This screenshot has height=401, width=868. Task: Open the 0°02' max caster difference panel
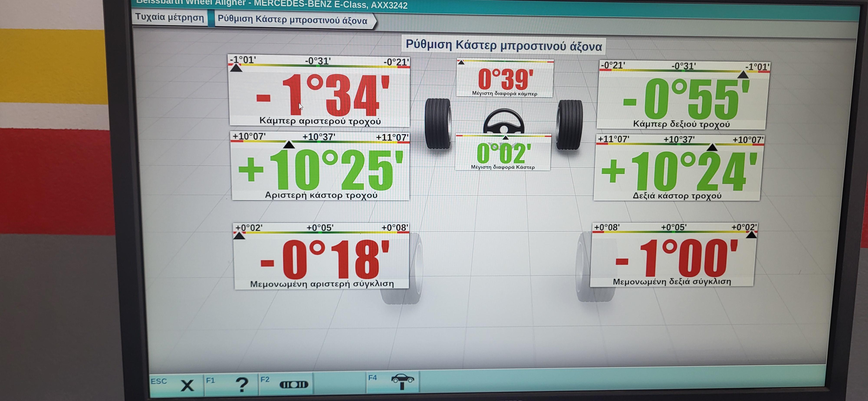pyautogui.click(x=503, y=152)
